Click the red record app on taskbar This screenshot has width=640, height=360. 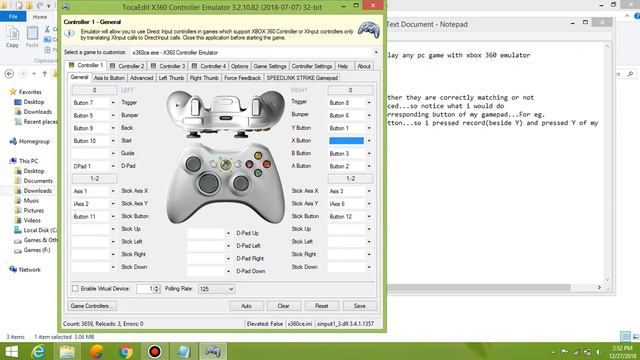click(x=155, y=351)
